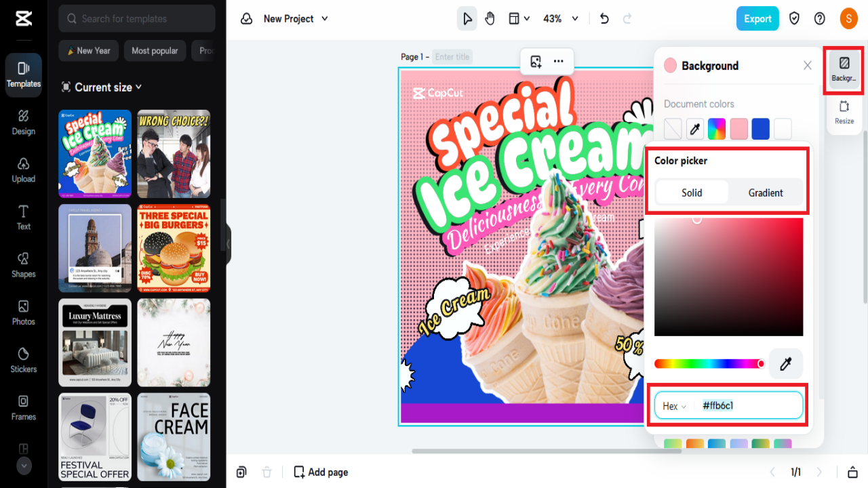Select the Special Ice Cream template thumbnail
Image resolution: width=868 pixels, height=488 pixels.
tap(95, 154)
